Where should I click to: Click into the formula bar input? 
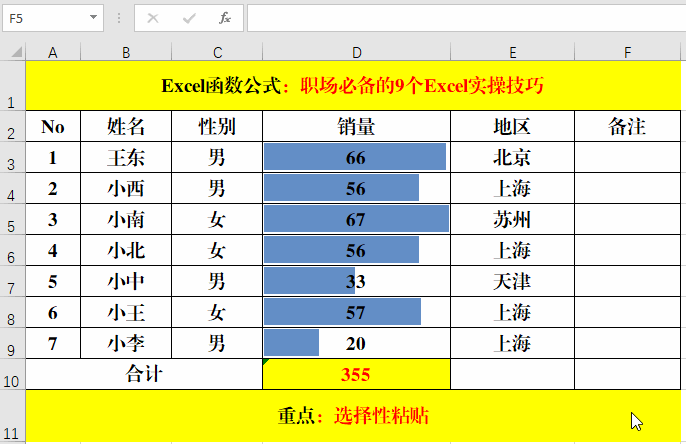coord(466,18)
